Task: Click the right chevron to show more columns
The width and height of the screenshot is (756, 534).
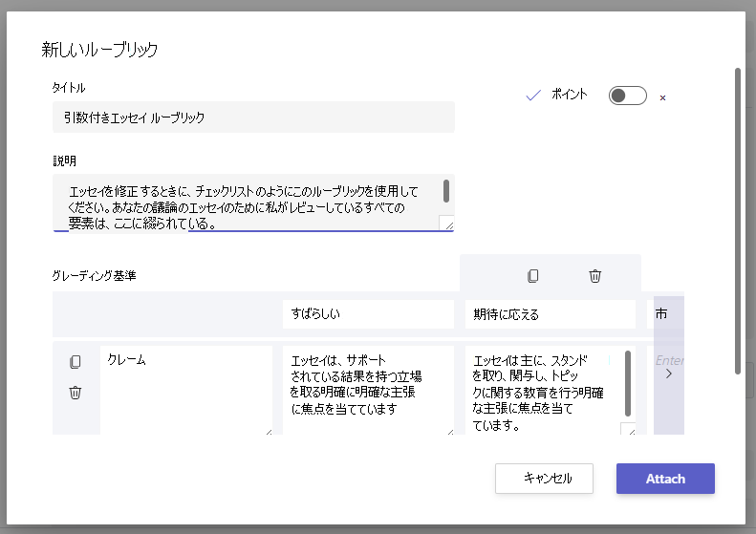Action: [x=669, y=374]
